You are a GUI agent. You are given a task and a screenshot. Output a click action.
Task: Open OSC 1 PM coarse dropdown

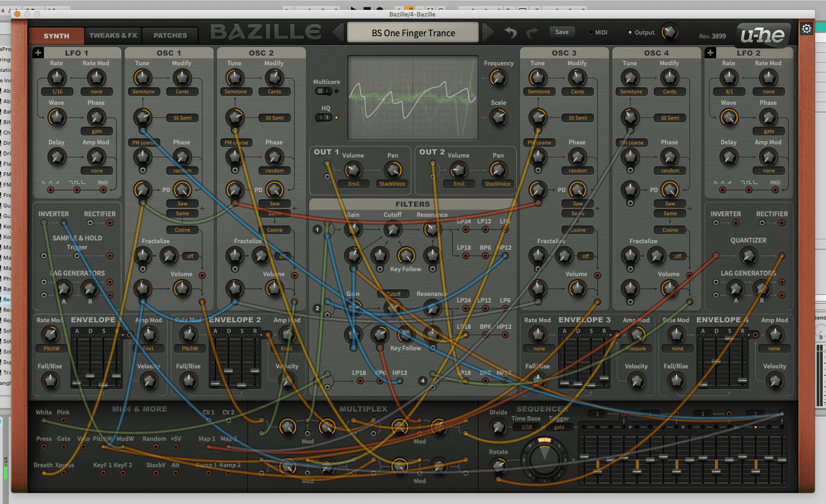[x=143, y=142]
